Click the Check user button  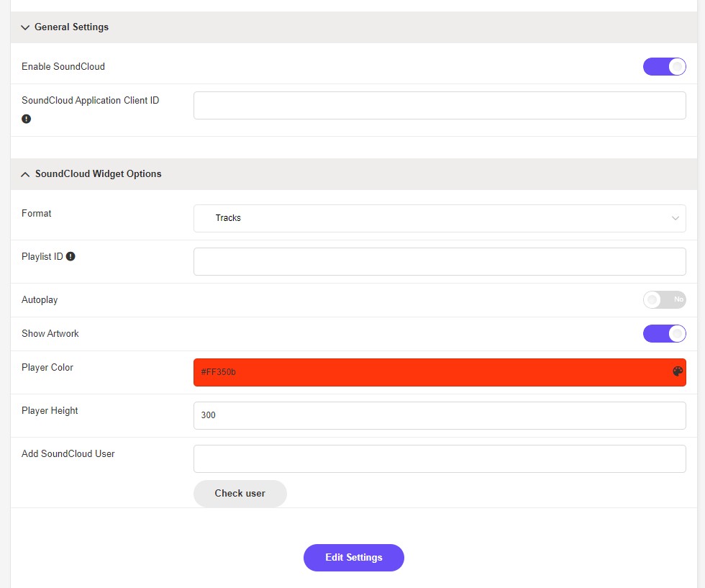(240, 494)
